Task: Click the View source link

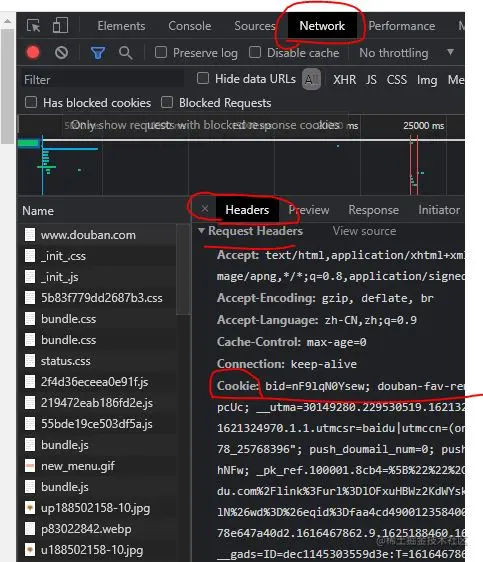Action: click(x=364, y=231)
